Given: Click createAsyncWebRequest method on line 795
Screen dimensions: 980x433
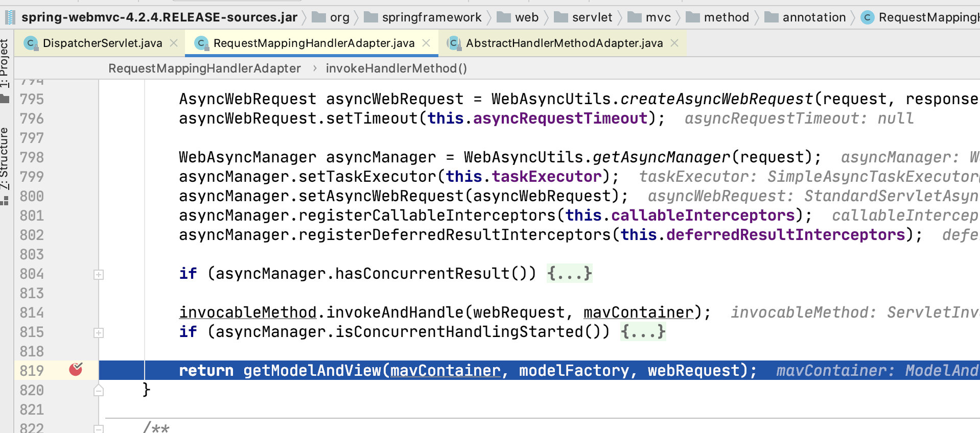Looking at the screenshot, I should pyautogui.click(x=716, y=99).
